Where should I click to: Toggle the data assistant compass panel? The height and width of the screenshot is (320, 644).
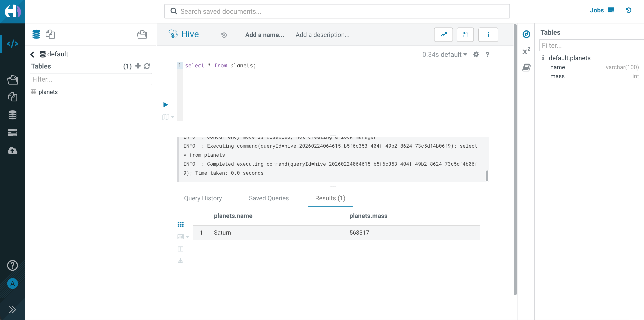[x=527, y=34]
